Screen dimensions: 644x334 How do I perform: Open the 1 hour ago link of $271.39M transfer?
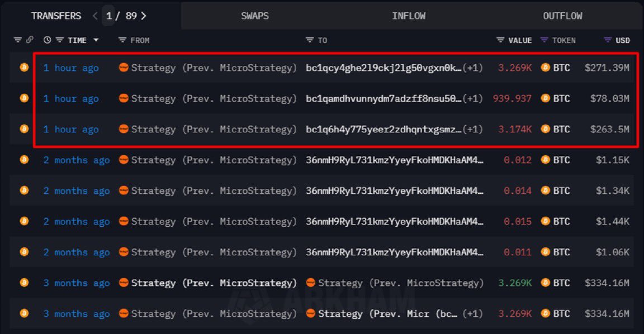pos(71,68)
